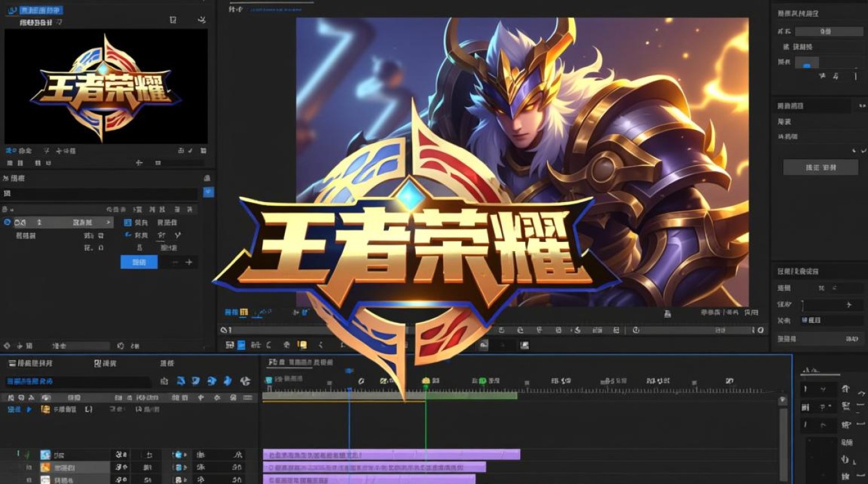This screenshot has height=484, width=868.
Task: Click the minus icon beside the blue button
Action: click(174, 262)
